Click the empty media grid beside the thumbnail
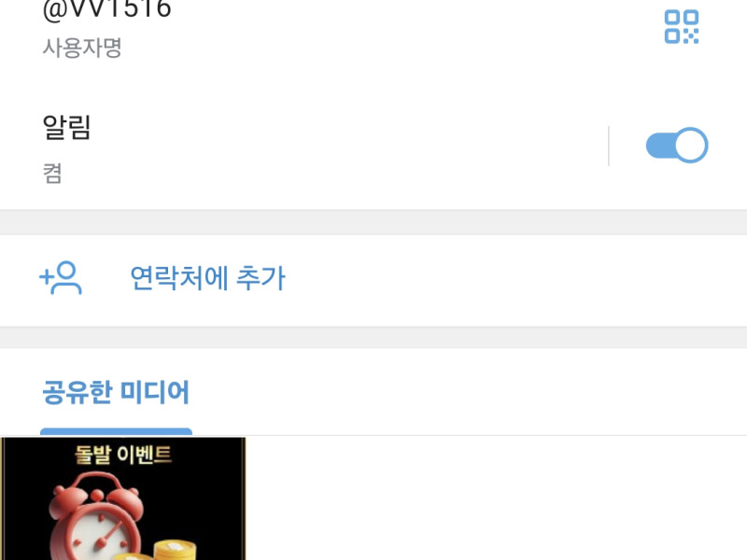Image resolution: width=747 pixels, height=560 pixels. click(497, 498)
